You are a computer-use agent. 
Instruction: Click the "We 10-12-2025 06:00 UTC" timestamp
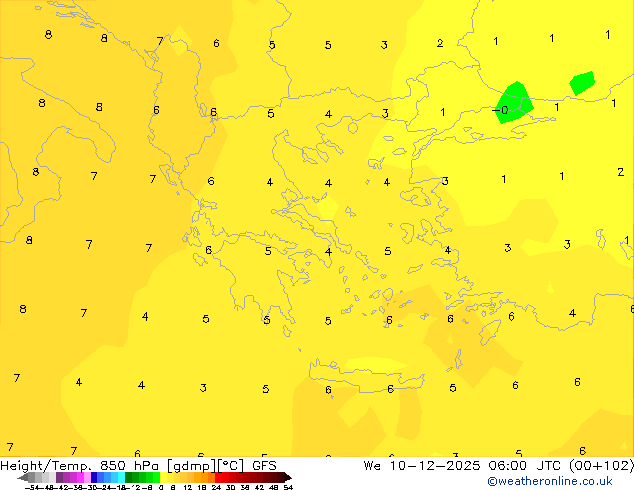tap(462, 466)
